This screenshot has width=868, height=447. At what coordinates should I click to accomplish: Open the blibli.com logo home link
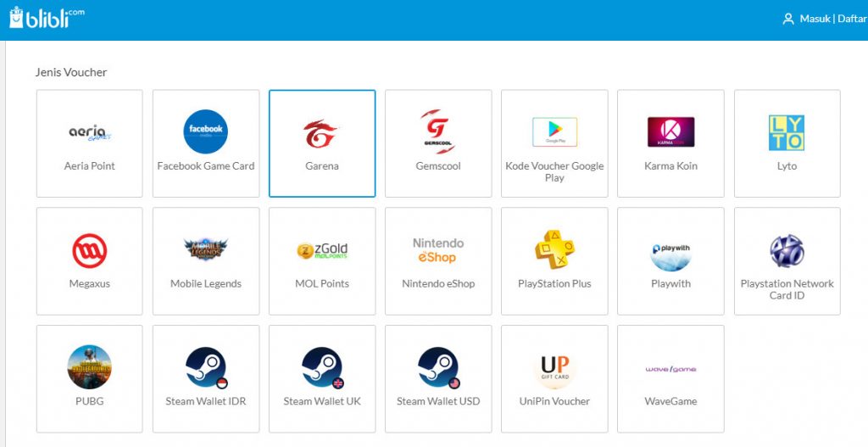tap(47, 19)
